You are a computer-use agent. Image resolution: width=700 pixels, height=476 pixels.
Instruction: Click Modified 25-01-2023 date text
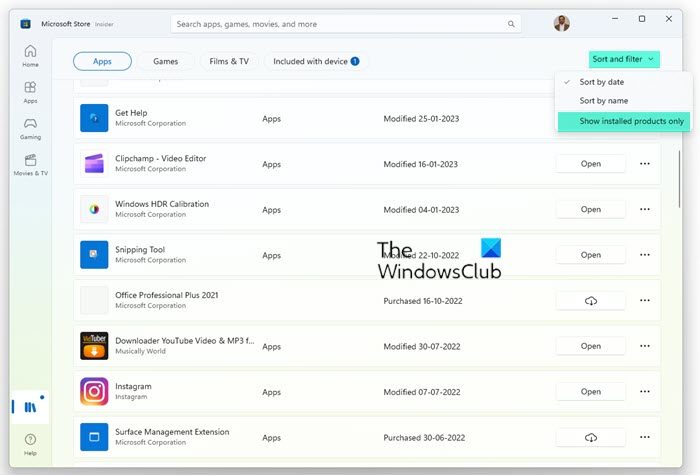point(421,119)
